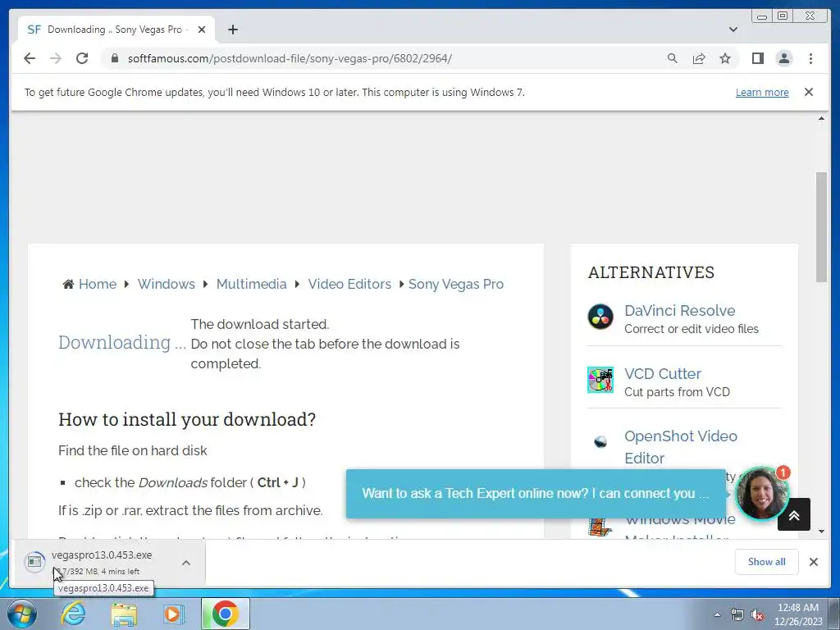Follow the Learn more link

[762, 92]
